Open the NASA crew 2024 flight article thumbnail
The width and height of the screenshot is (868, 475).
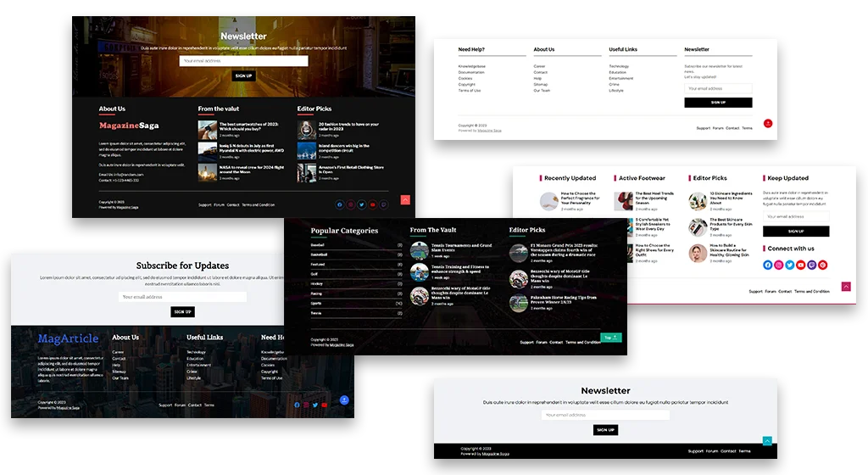(x=207, y=173)
